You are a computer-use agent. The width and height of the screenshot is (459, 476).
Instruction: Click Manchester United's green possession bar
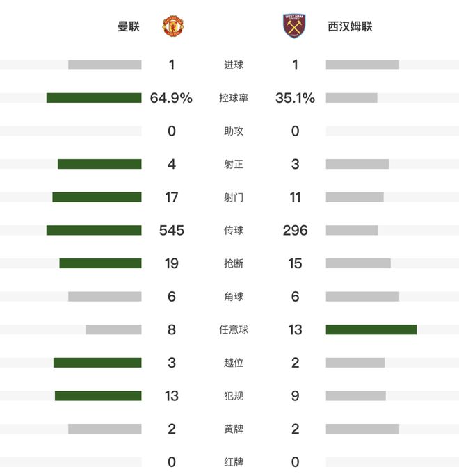coord(94,98)
